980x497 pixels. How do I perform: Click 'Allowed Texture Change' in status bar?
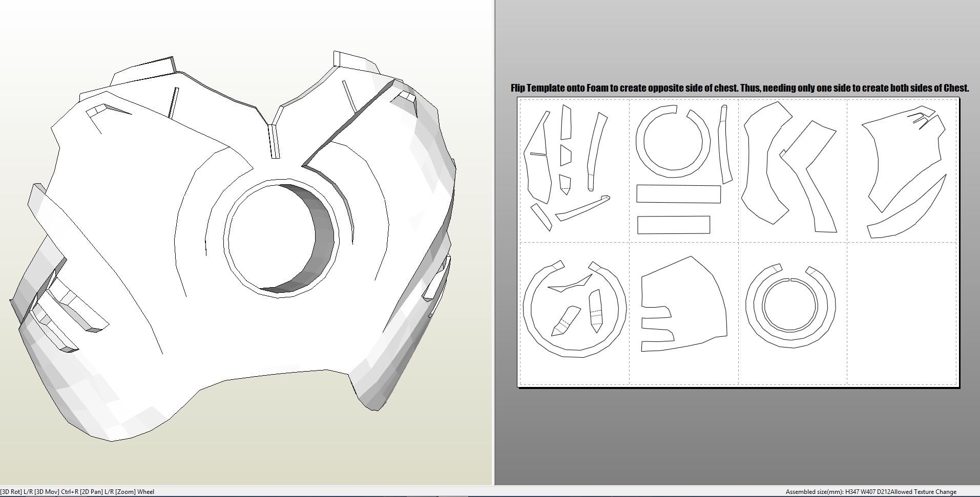pos(922,492)
